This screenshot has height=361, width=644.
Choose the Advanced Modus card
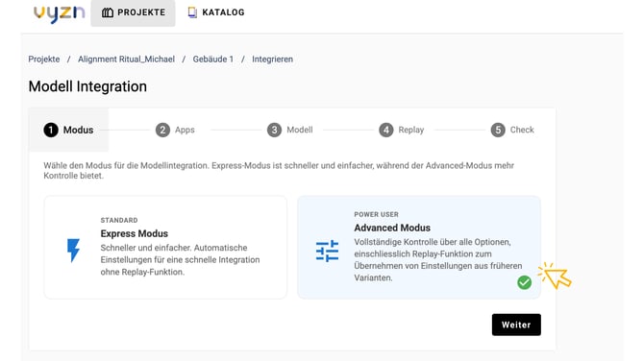[x=419, y=248]
